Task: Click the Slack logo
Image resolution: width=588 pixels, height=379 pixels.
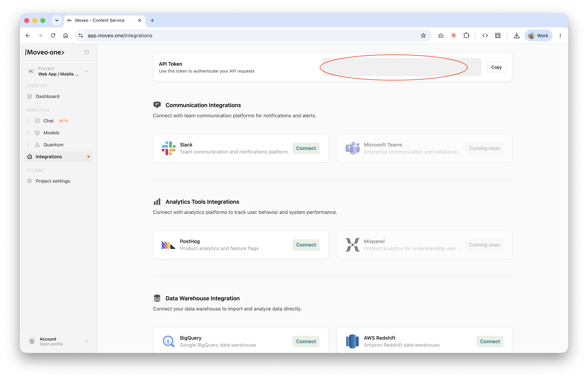Action: click(x=169, y=148)
